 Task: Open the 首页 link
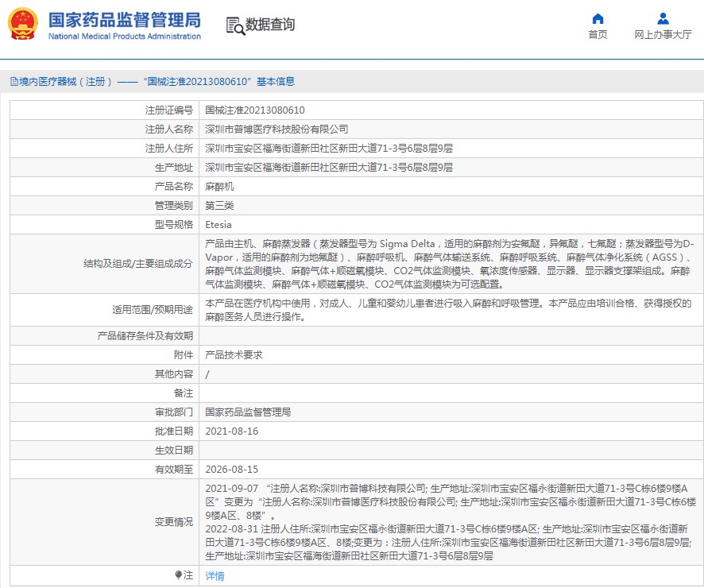(x=598, y=34)
